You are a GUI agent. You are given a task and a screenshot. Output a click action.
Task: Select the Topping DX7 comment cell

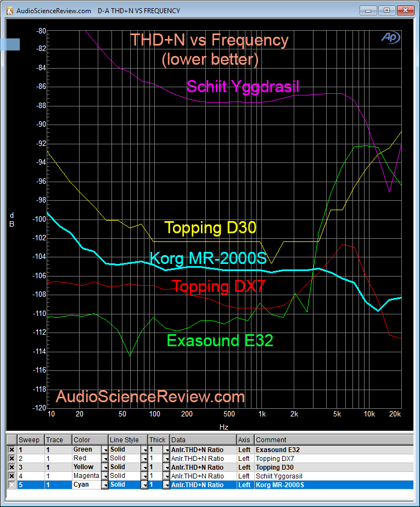(x=334, y=459)
